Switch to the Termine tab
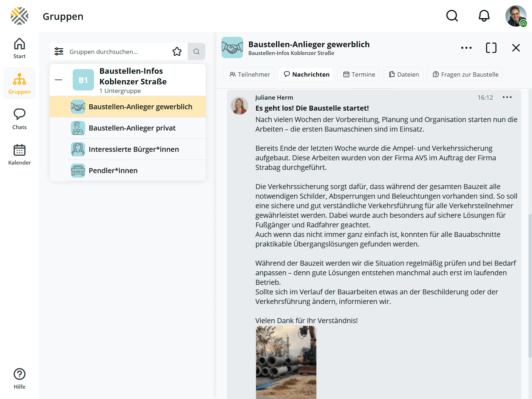 pyautogui.click(x=358, y=74)
